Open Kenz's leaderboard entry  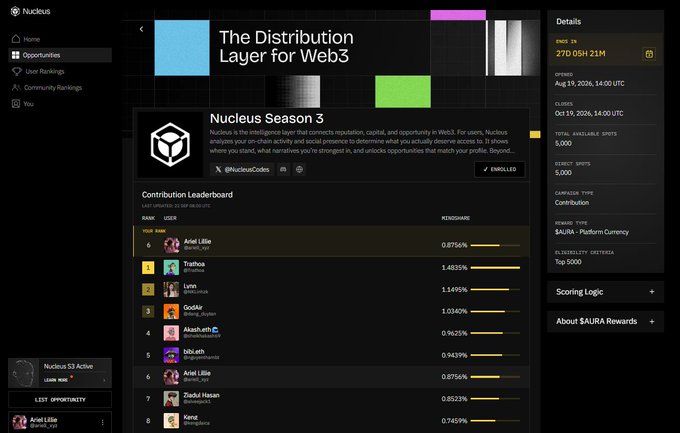point(331,420)
